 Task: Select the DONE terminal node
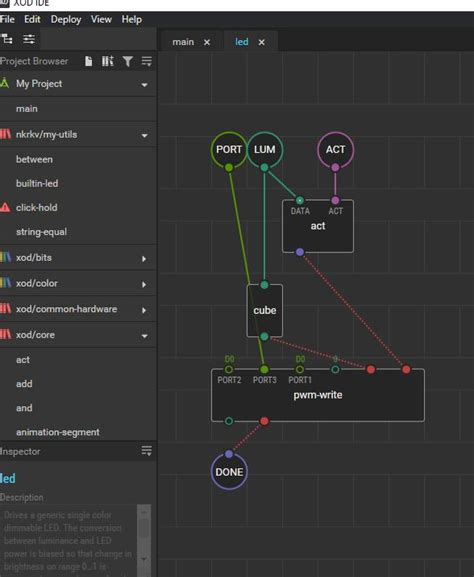tap(229, 472)
